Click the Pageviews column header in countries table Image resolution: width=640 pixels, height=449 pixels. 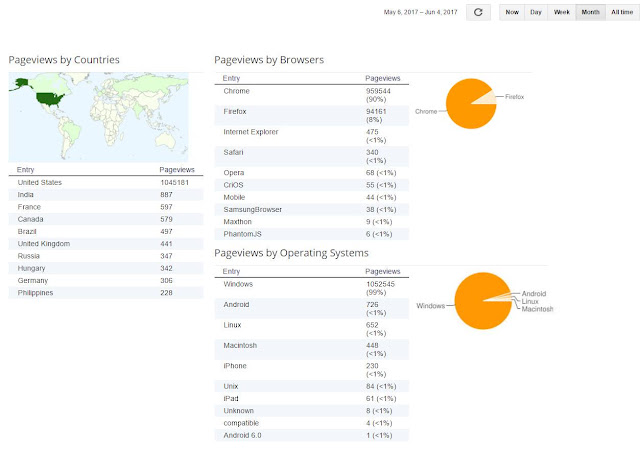[177, 170]
